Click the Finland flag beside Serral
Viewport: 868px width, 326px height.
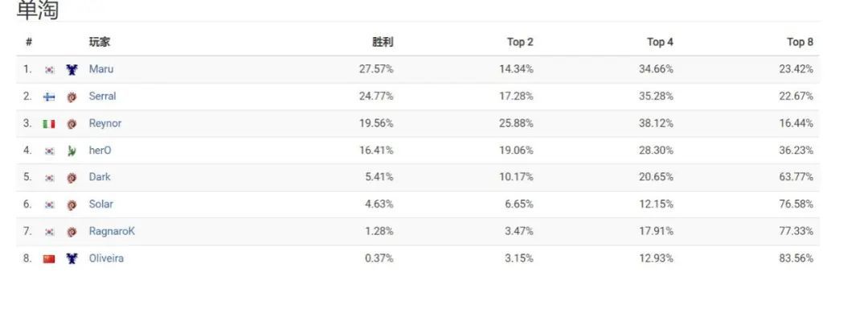[x=49, y=97]
